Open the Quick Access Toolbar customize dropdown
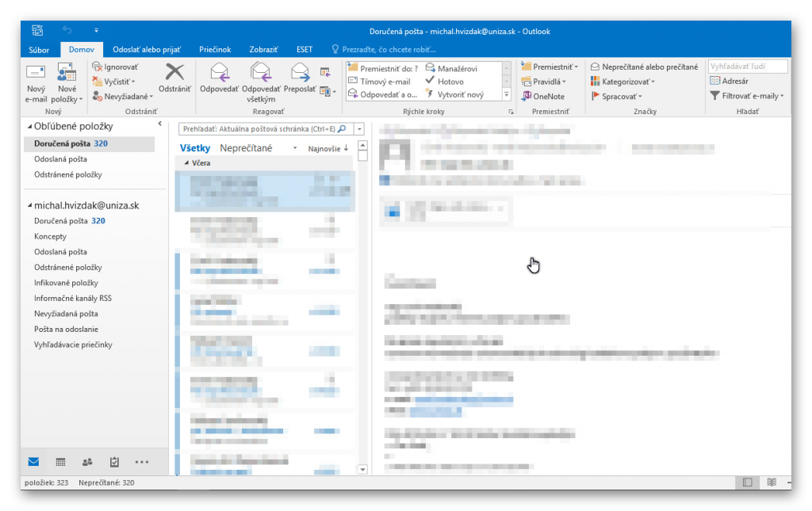The image size is (812, 511). click(x=96, y=31)
